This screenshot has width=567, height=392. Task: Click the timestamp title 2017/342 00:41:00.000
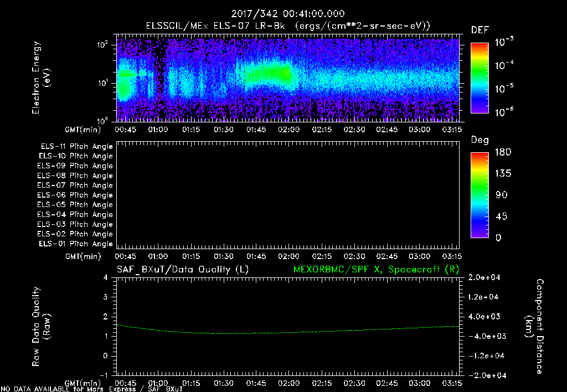pos(287,14)
